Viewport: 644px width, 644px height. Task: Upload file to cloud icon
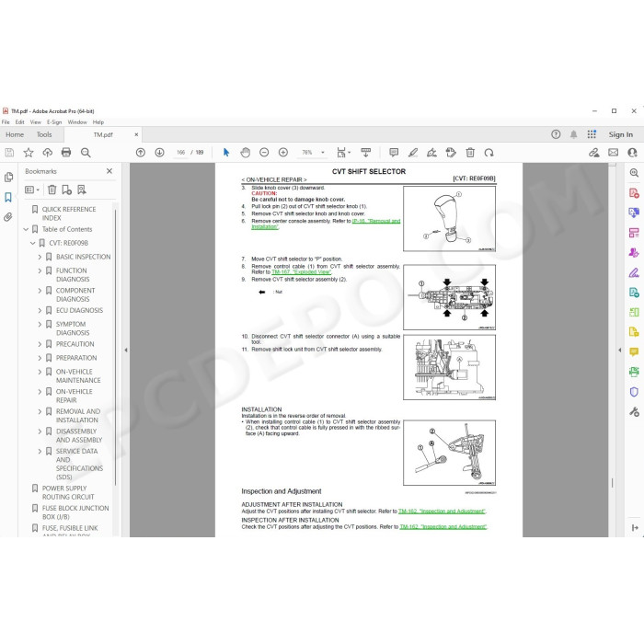[x=48, y=153]
